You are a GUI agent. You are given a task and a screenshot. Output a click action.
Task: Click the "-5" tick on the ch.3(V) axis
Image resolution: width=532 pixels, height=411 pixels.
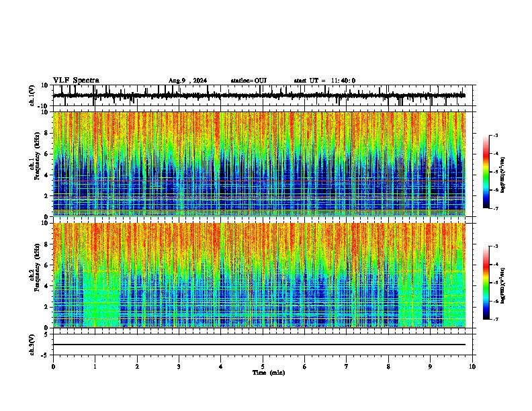[45, 355]
